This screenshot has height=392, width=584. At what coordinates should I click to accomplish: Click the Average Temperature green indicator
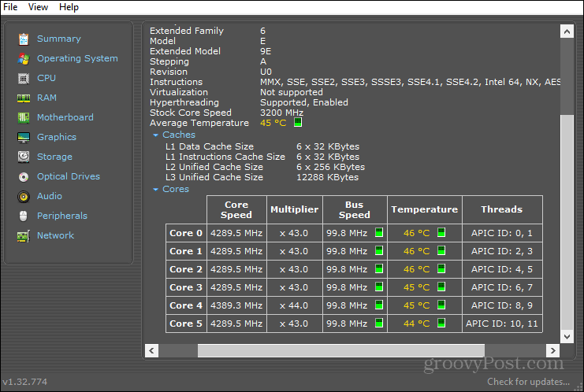[x=298, y=123]
